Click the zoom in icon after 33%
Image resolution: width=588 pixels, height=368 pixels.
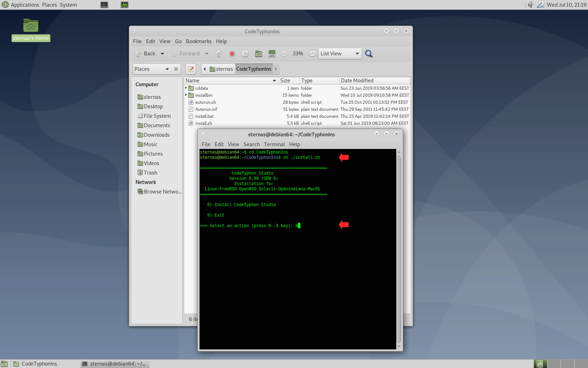tap(313, 54)
